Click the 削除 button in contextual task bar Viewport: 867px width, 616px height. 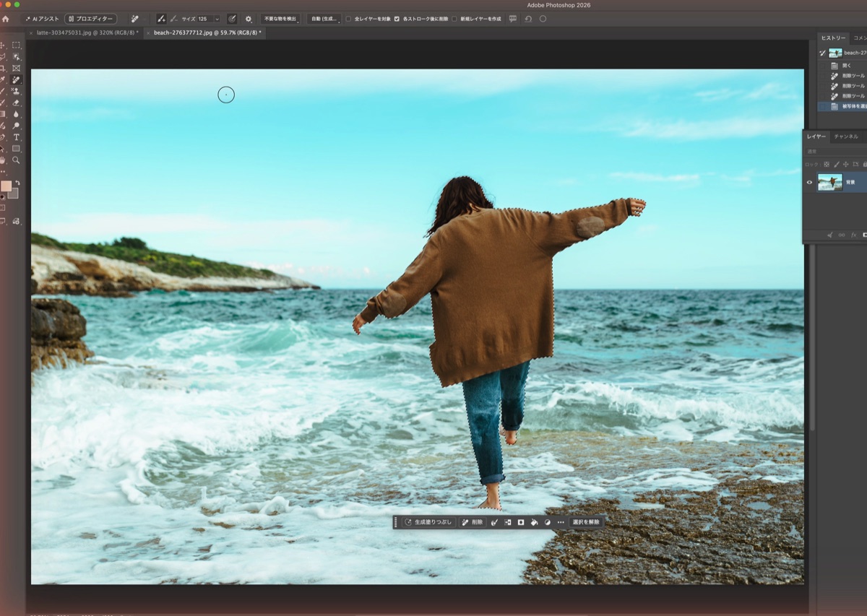tap(473, 521)
